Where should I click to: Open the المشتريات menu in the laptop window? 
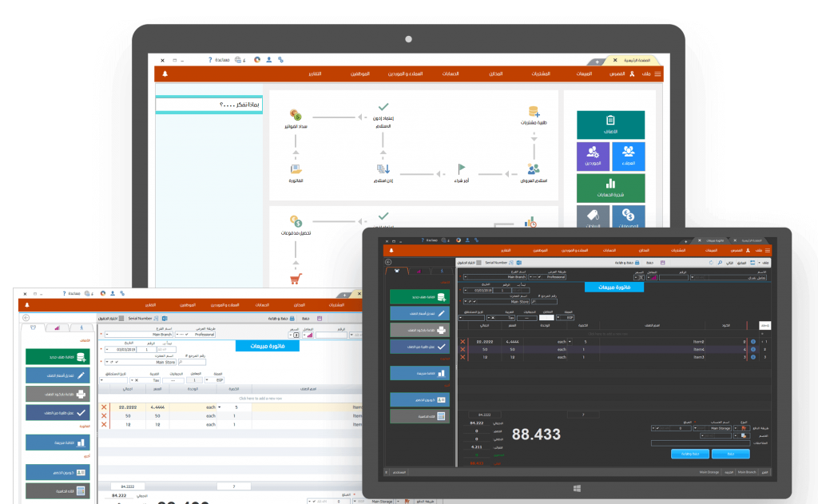[541, 74]
